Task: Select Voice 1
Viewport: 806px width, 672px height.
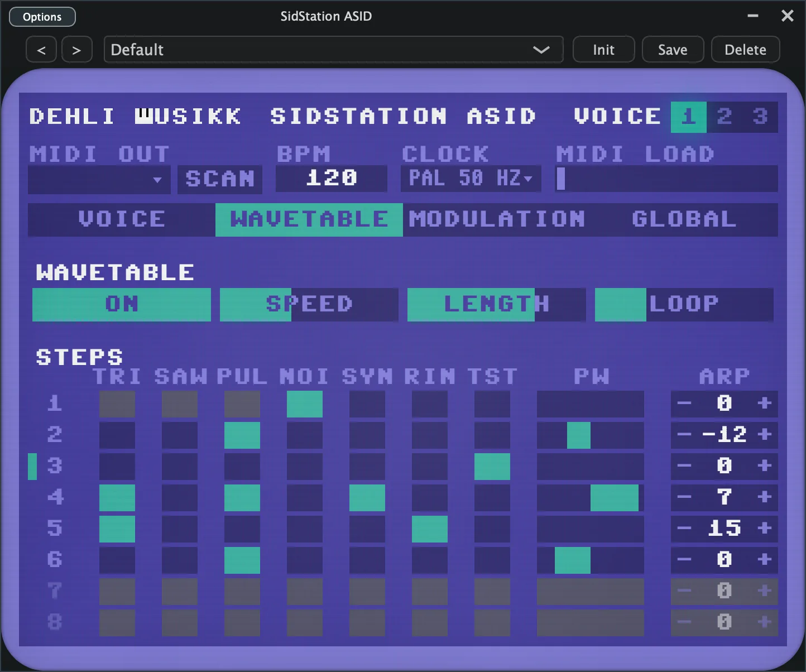Action: [689, 117]
